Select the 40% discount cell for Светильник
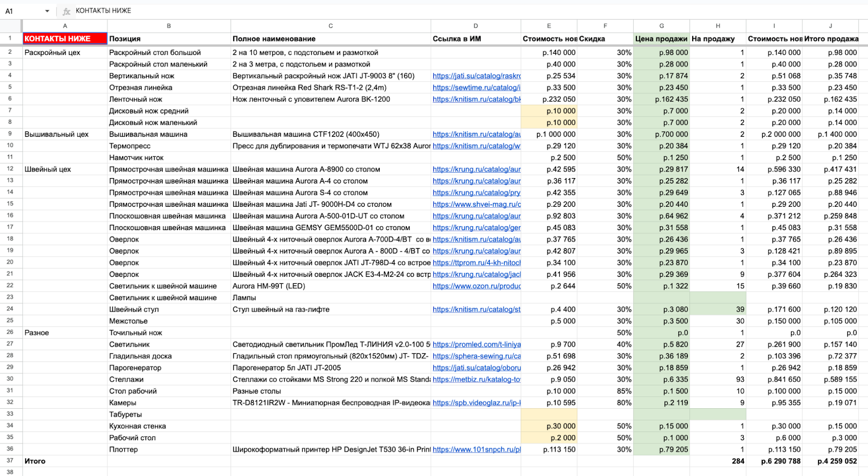Image resolution: width=868 pixels, height=476 pixels. tap(605, 345)
